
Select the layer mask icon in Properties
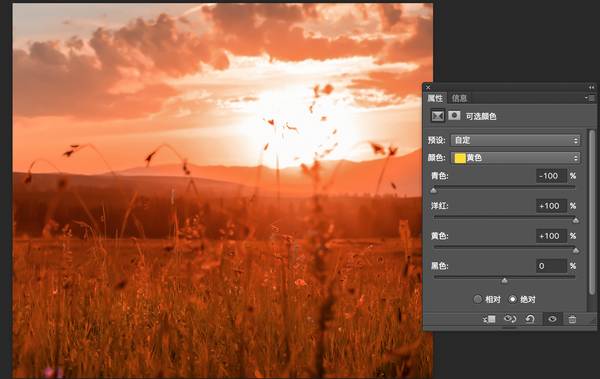click(x=454, y=115)
